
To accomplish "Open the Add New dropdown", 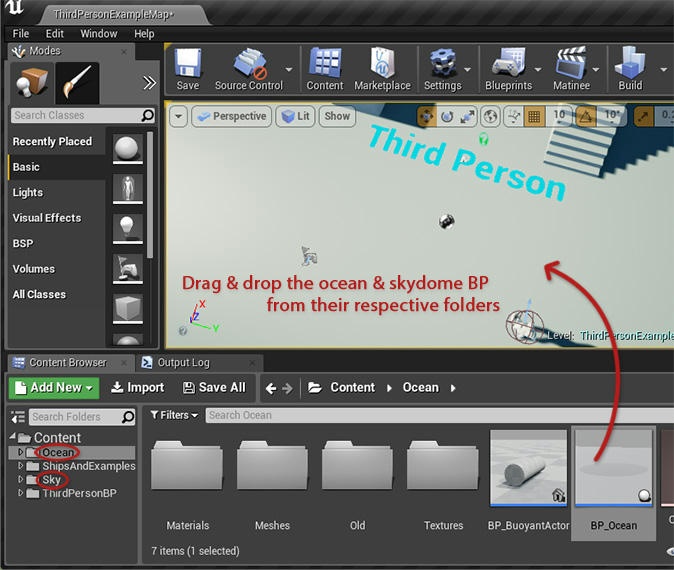I will (x=53, y=387).
